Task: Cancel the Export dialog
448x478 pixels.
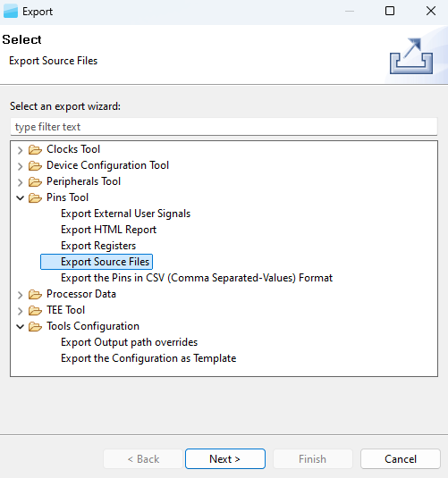Action: click(400, 459)
